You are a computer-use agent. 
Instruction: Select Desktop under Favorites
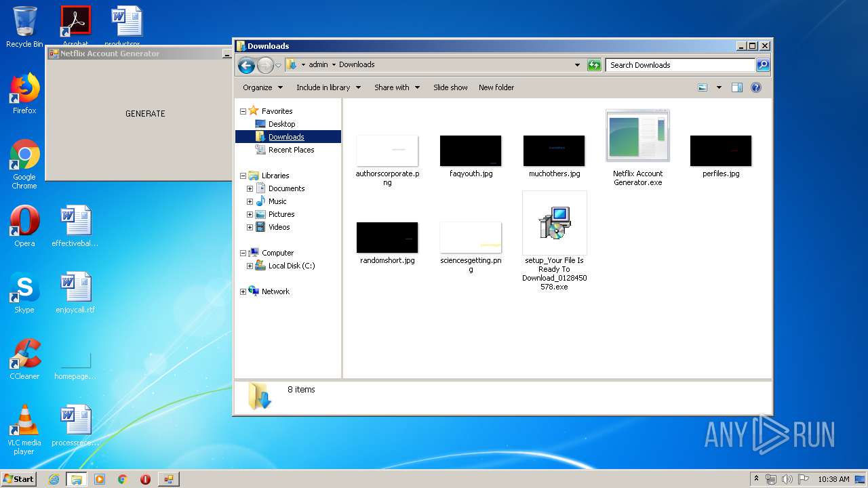[x=275, y=124]
